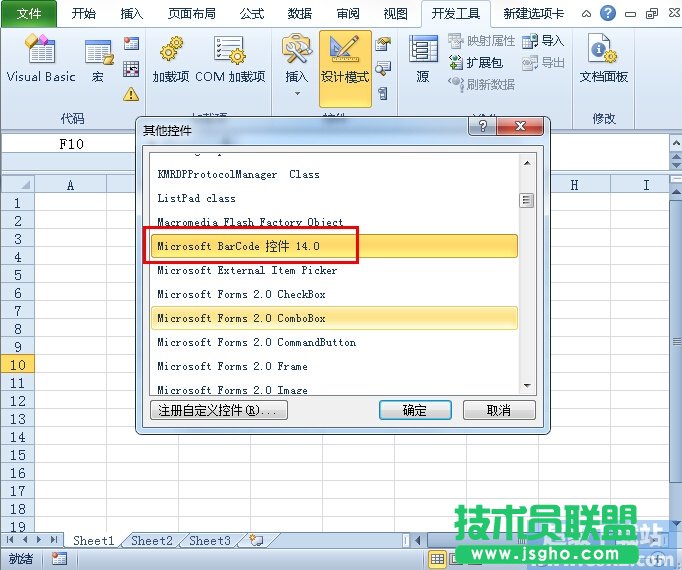Screen dimensions: 682x570
Task: Click the 宏 (Macros) icon
Action: point(98,60)
